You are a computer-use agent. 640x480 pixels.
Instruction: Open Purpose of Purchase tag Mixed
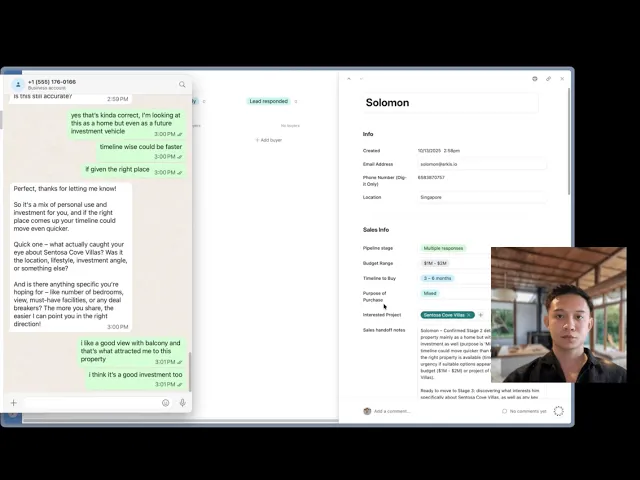(x=430, y=293)
